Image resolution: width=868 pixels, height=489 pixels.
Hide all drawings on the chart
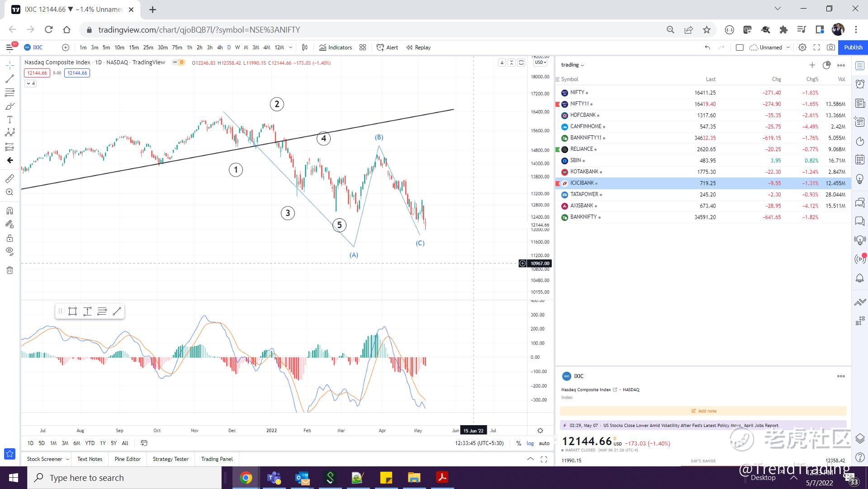[x=9, y=252]
